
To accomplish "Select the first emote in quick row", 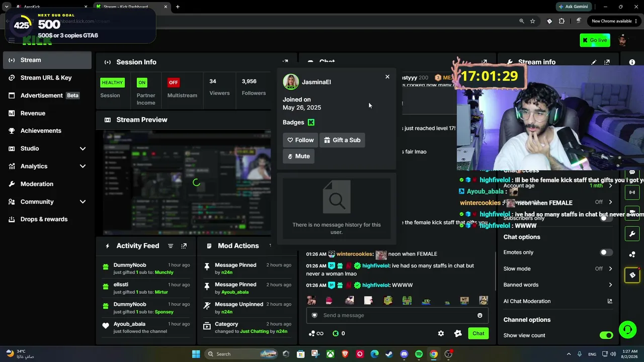I will pyautogui.click(x=311, y=301).
